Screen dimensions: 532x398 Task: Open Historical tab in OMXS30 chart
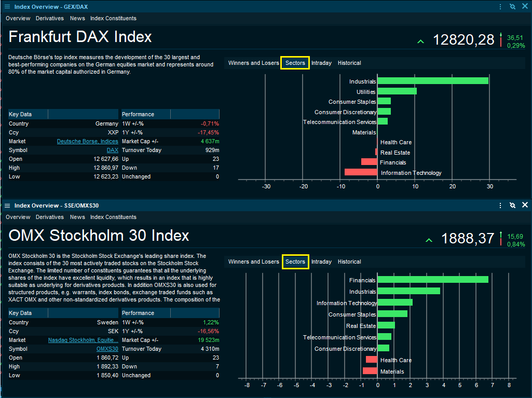(x=349, y=262)
